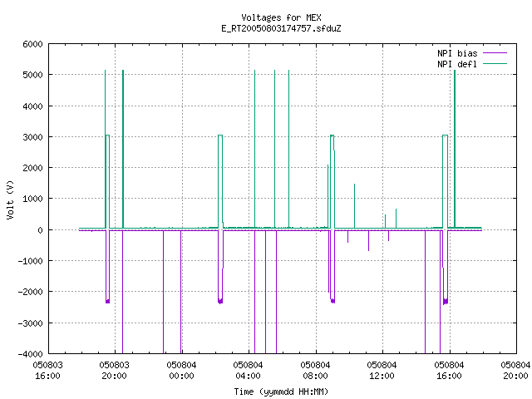Screen dimensions: 532x399
Task: Click the -3000 y-axis tick label
Action: 30,323
